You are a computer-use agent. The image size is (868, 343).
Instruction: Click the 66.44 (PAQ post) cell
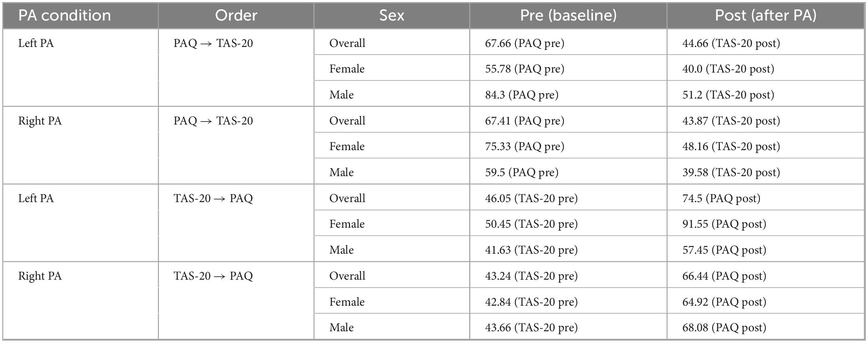[x=724, y=276]
